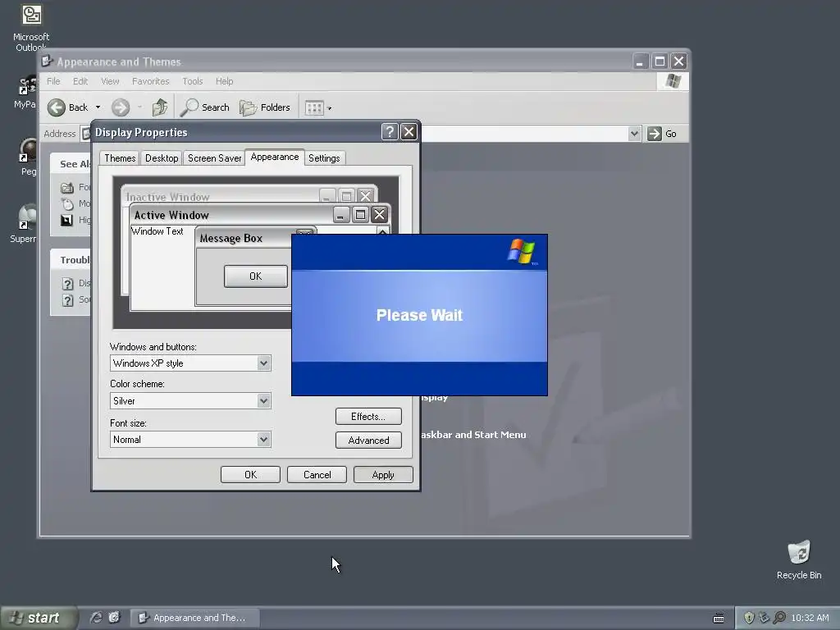Click the magnifier tray icon
This screenshot has height=630, width=840.
click(779, 618)
